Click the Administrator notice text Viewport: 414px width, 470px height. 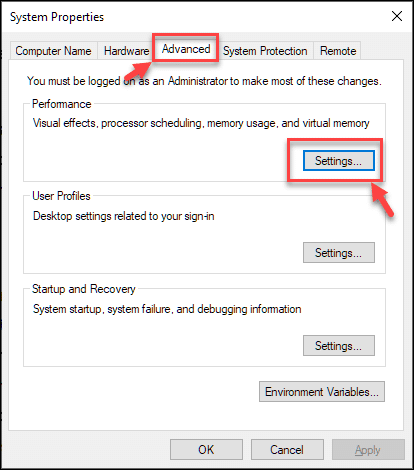(x=204, y=81)
